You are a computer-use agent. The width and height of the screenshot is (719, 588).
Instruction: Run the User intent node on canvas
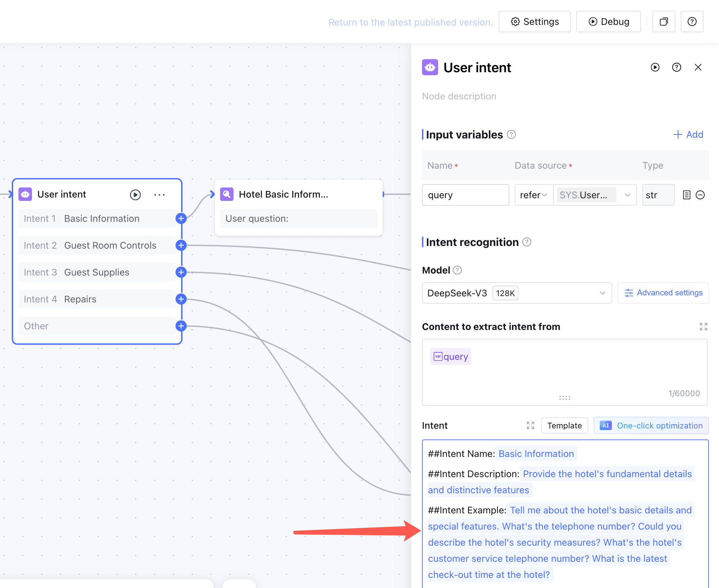pyautogui.click(x=135, y=195)
